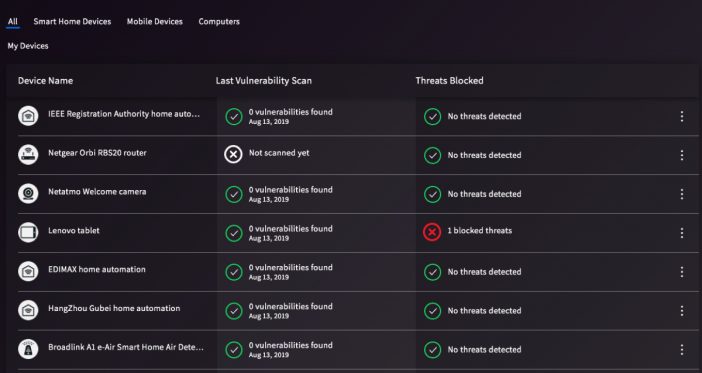The height and width of the screenshot is (373, 702).
Task: Select the Netgear Orbi RBS20 router name
Action: coord(97,153)
